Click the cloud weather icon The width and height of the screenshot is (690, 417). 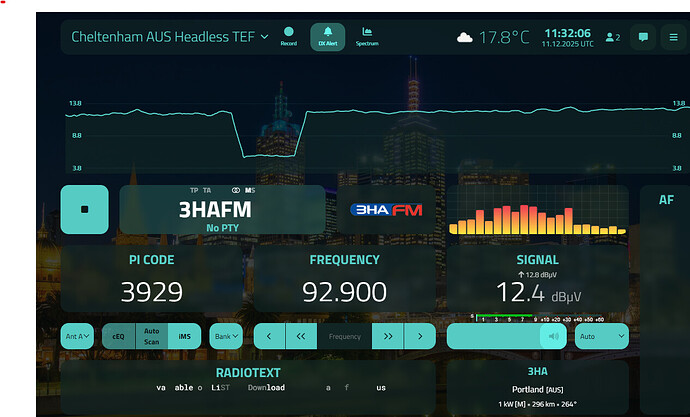(465, 37)
